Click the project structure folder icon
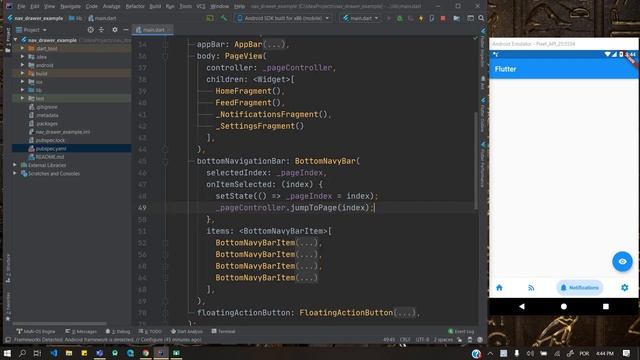The width and height of the screenshot is (640, 360). click(456, 18)
